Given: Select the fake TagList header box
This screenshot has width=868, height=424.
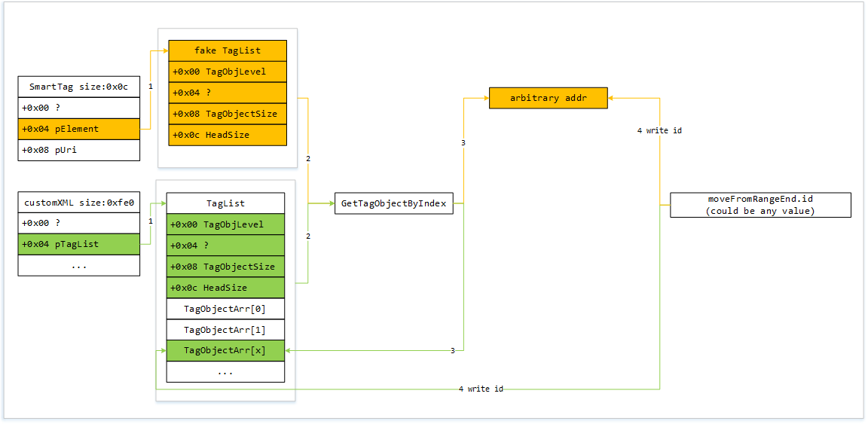Looking at the screenshot, I should coord(228,50).
